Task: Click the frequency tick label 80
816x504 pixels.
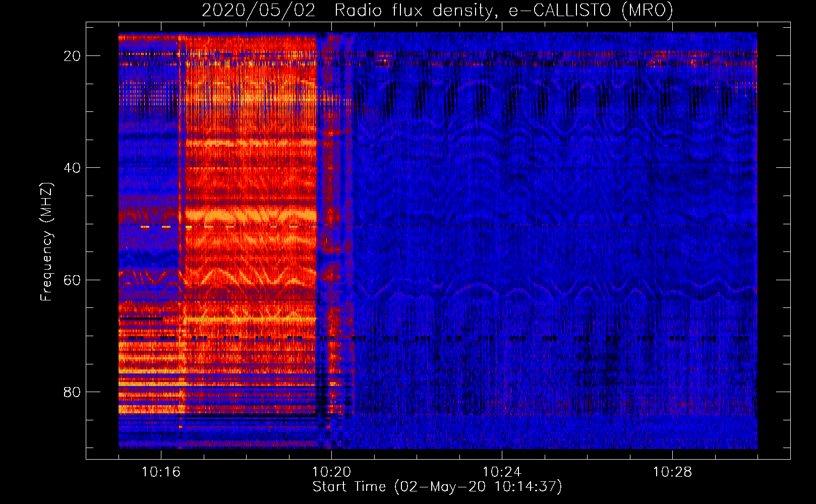Action: click(72, 392)
